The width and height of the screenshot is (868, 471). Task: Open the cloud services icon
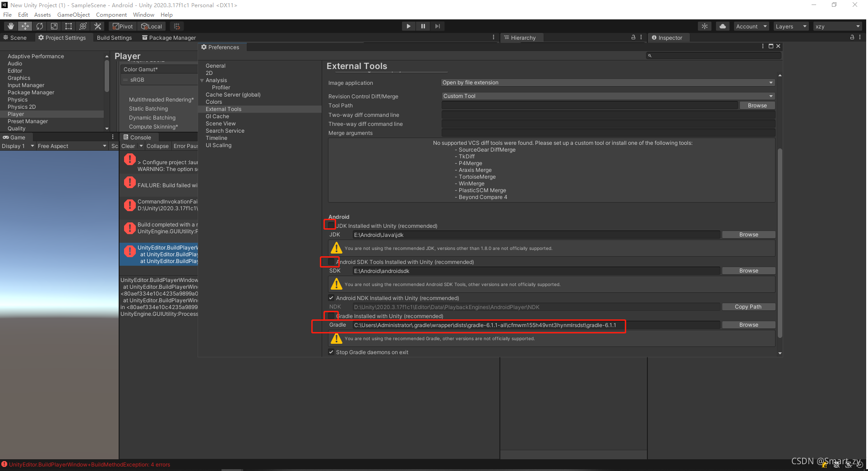[723, 26]
